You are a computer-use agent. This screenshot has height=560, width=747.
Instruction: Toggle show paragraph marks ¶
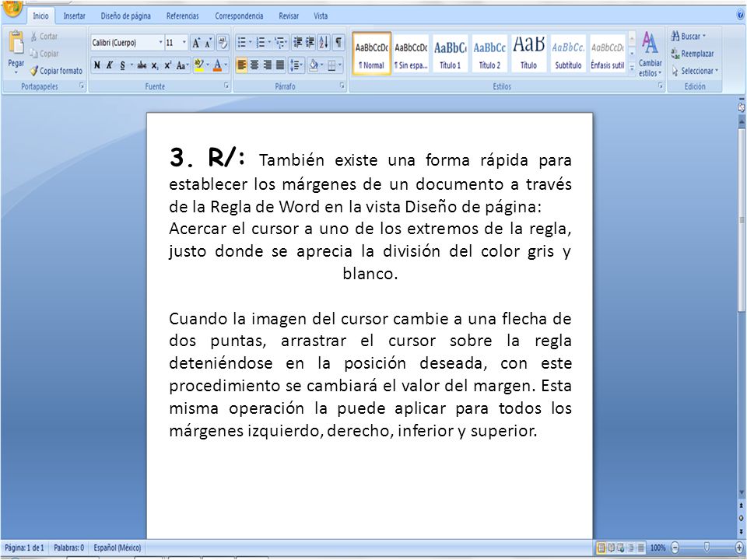click(x=338, y=43)
